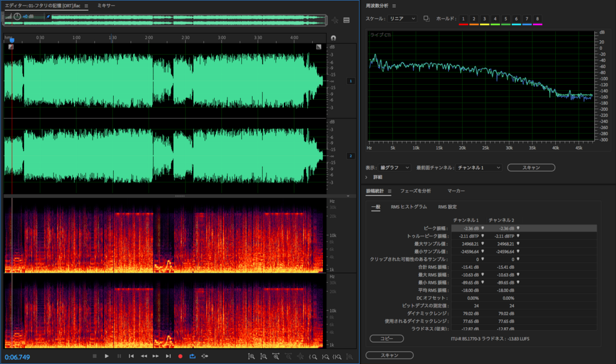Click the last zoom icon at far right

click(x=350, y=357)
